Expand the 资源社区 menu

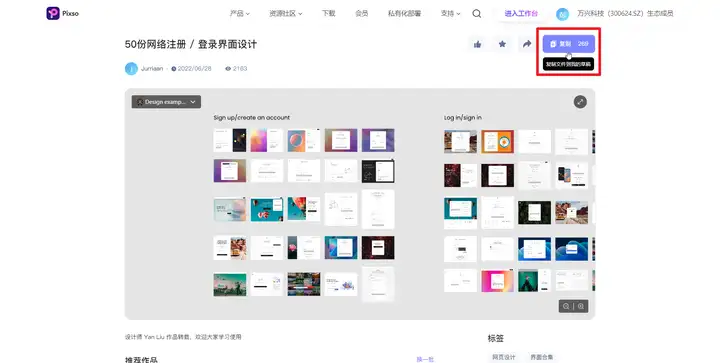pyautogui.click(x=286, y=14)
